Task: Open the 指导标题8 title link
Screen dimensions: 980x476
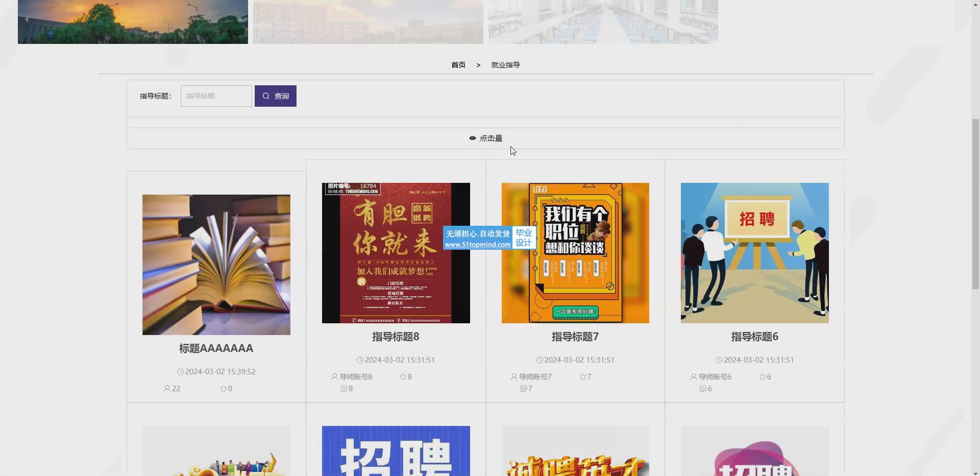Action: 396,337
